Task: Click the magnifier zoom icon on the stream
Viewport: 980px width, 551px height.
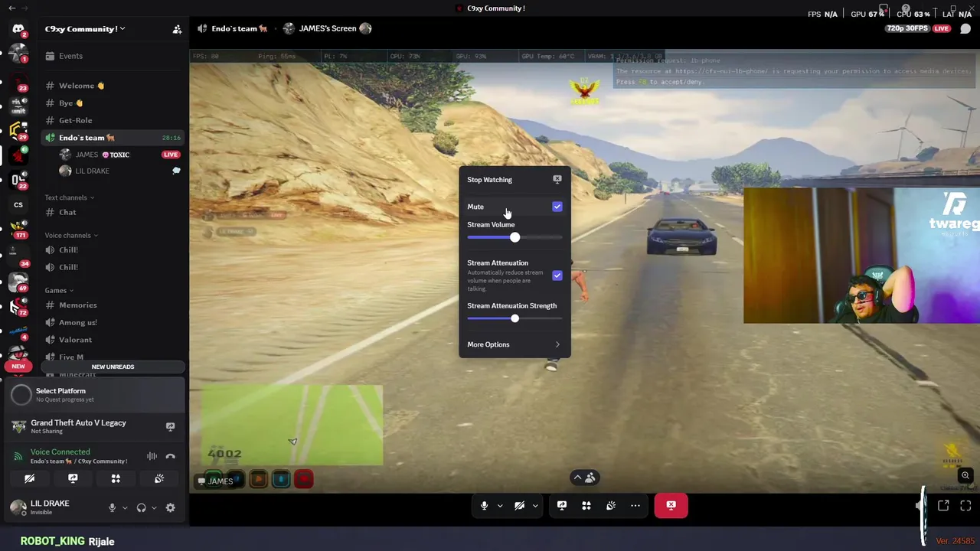Action: pyautogui.click(x=965, y=475)
